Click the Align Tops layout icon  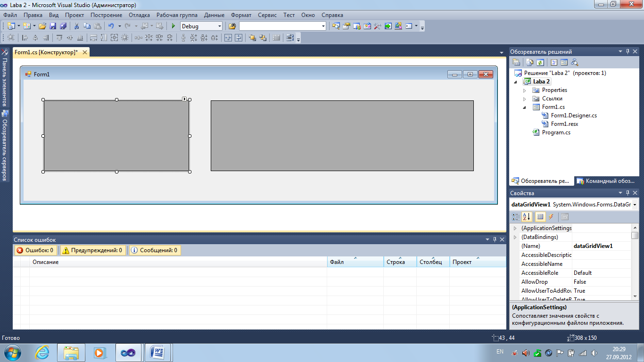[59, 38]
